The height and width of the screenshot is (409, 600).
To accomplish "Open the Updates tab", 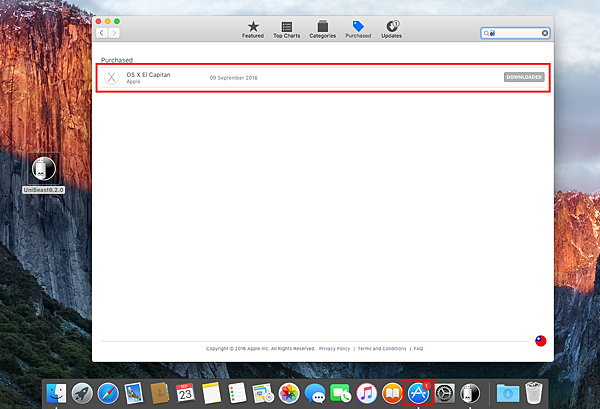I will tap(391, 30).
